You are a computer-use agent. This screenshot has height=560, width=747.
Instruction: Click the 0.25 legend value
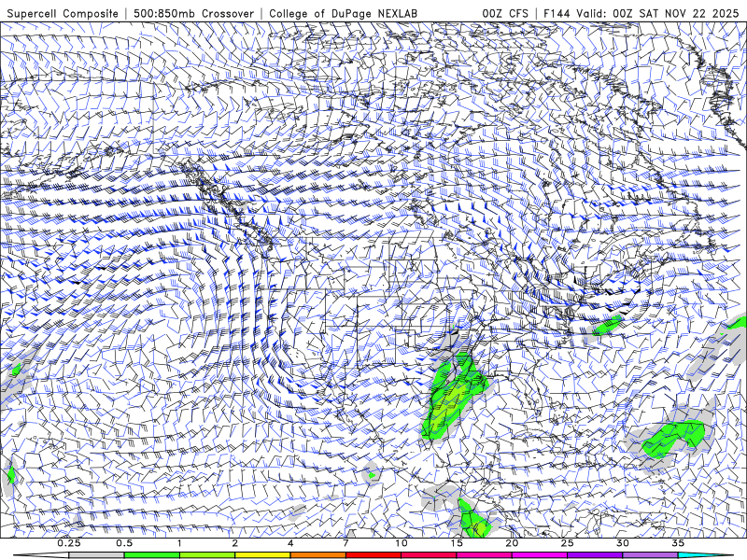(69, 543)
